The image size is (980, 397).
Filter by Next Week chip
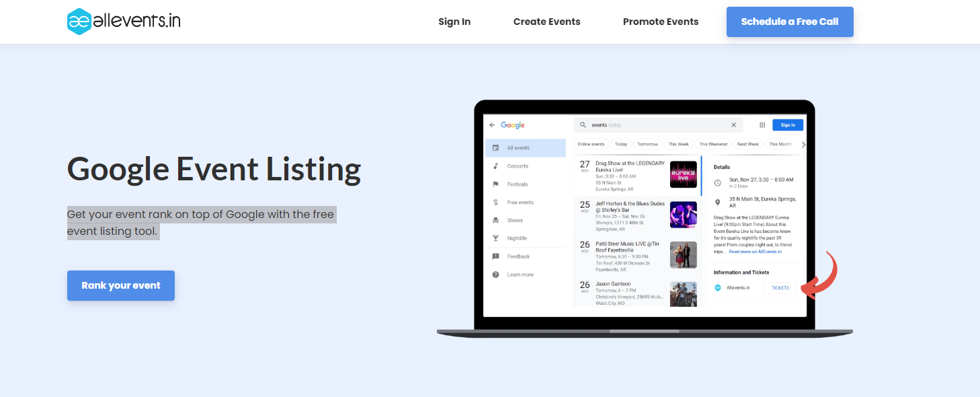point(747,144)
